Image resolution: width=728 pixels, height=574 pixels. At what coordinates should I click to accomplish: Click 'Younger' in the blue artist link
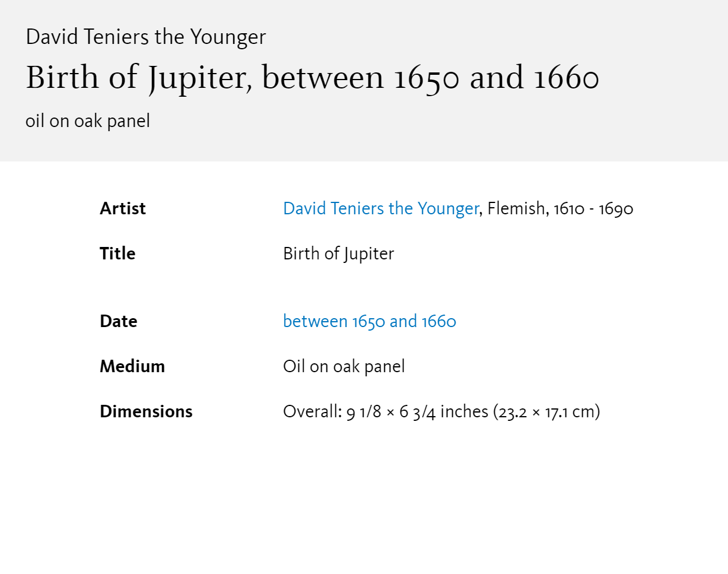pyautogui.click(x=448, y=209)
